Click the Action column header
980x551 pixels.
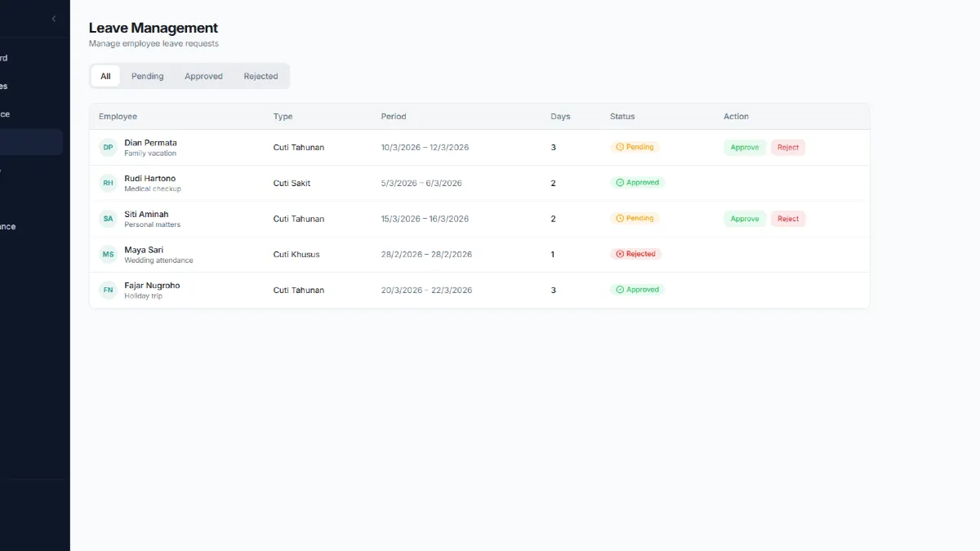pos(736,117)
